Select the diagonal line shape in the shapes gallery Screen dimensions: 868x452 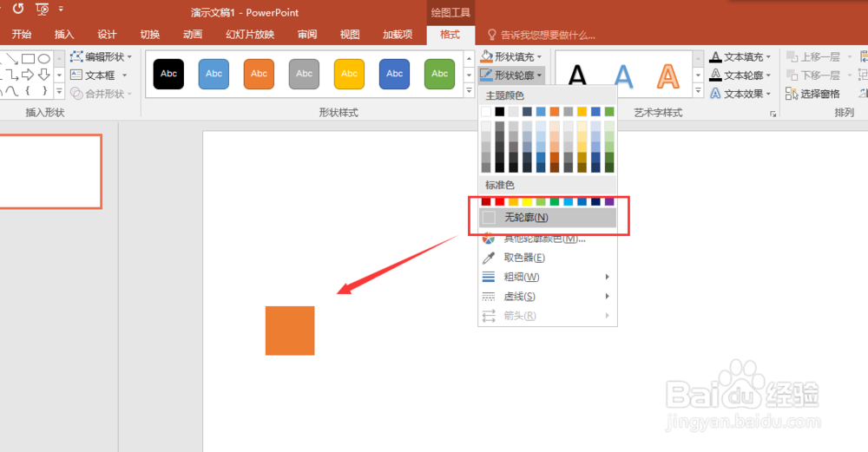(11, 59)
